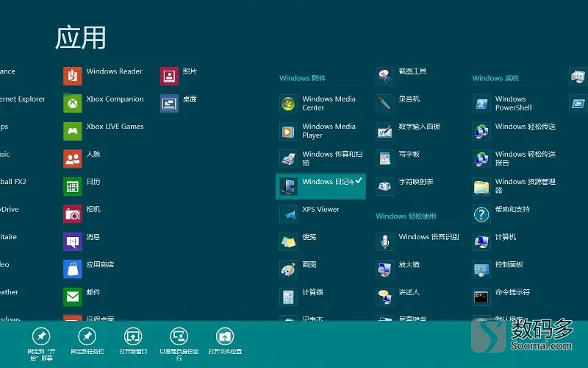
Task: Launch 讲述人 narrator
Action: [398, 297]
